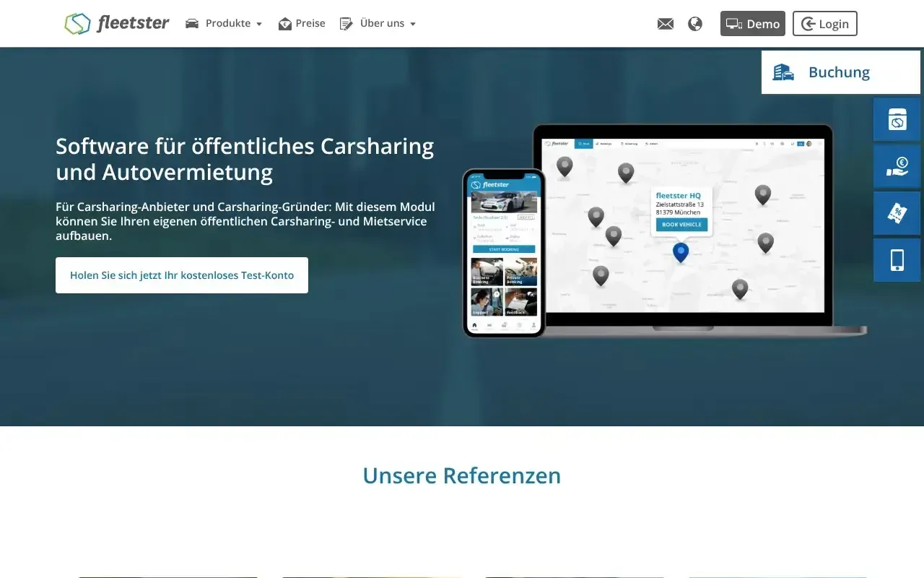Screen dimensions: 924x578
Task: Select the key box sidebar icon
Action: (x=897, y=120)
